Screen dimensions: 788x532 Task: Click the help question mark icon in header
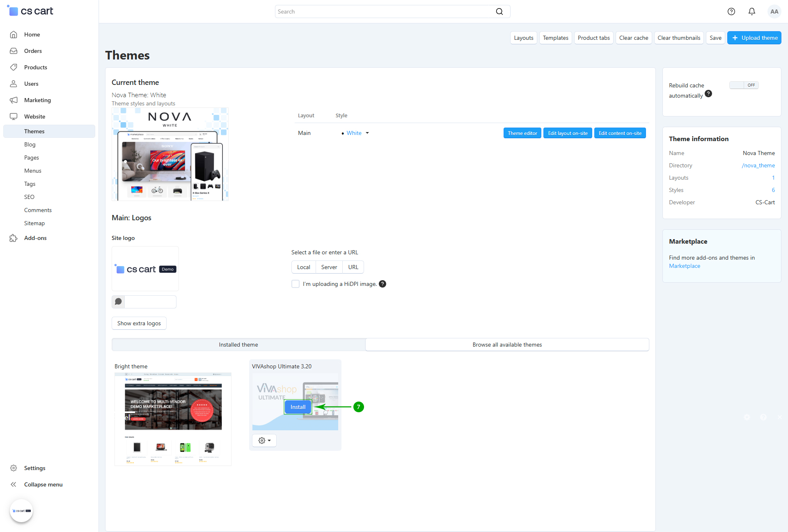(x=731, y=11)
